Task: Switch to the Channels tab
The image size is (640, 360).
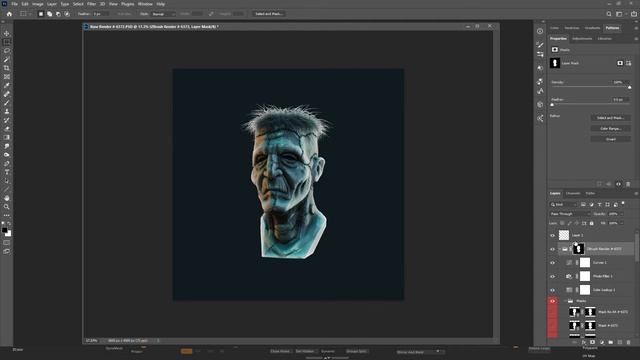Action: coord(573,193)
